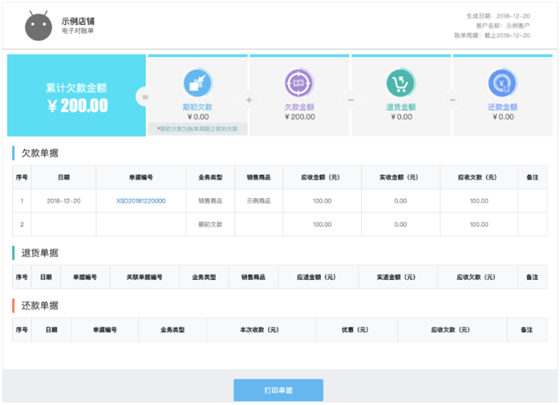The width and height of the screenshot is (560, 405).
Task: Click the 示例店铺 shop name
Action: (78, 21)
